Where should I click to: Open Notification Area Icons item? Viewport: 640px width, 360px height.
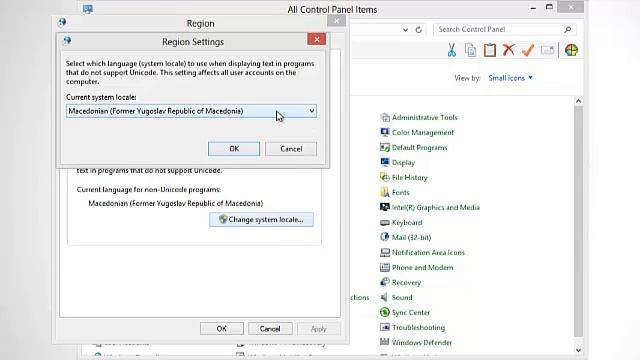coord(422,252)
